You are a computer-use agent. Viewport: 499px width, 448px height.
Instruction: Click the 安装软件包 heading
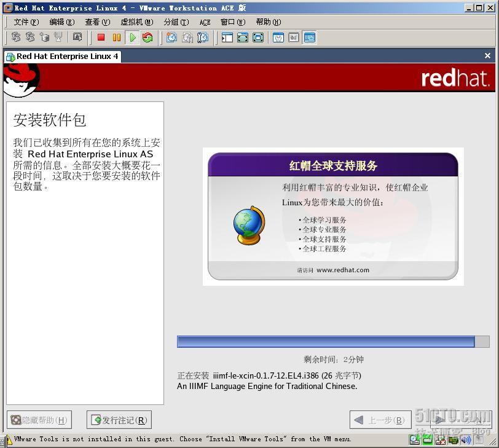coord(50,120)
